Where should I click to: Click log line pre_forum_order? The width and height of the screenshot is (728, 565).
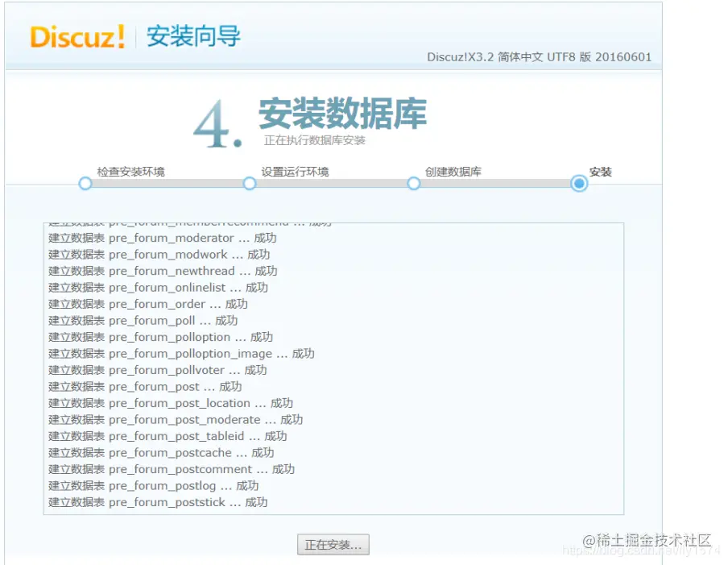(x=148, y=305)
